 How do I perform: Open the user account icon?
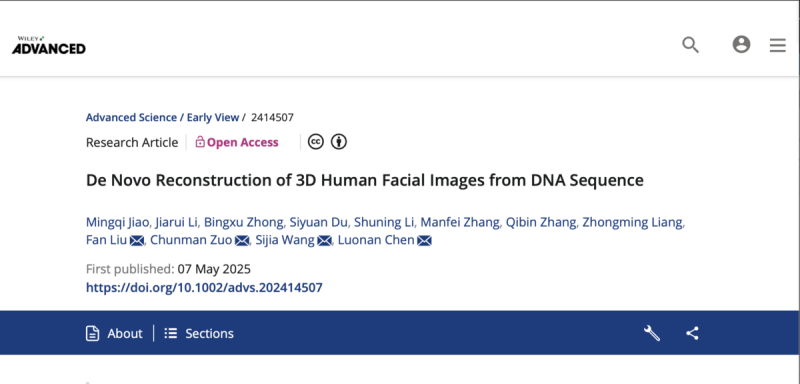pos(741,44)
